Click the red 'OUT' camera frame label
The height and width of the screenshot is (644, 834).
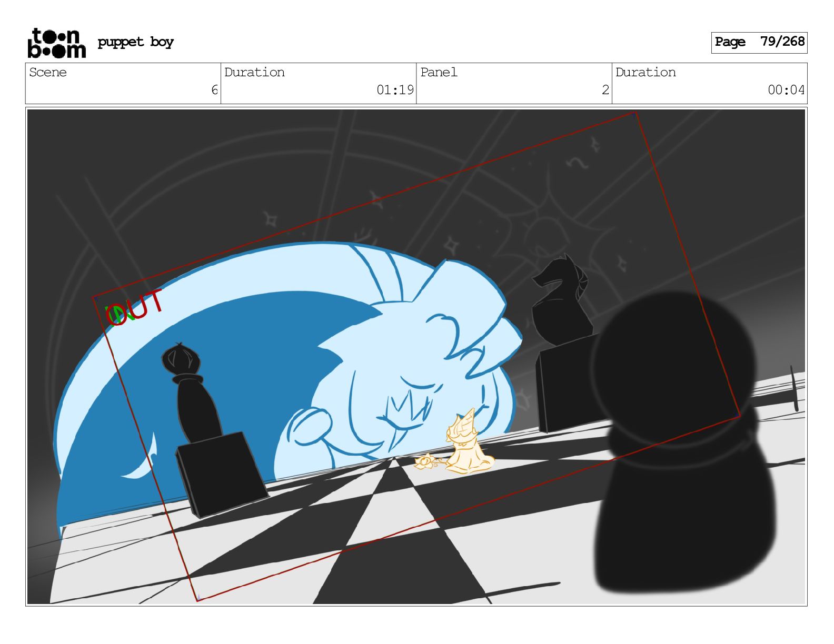coord(135,308)
